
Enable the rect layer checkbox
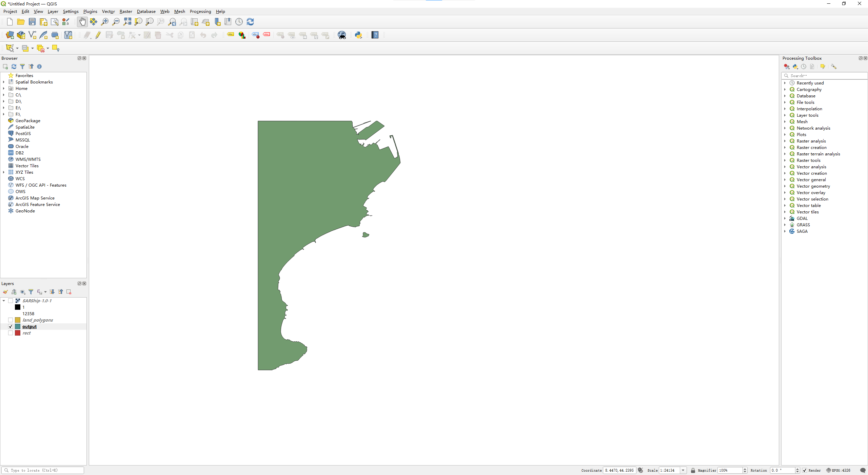pyautogui.click(x=11, y=333)
